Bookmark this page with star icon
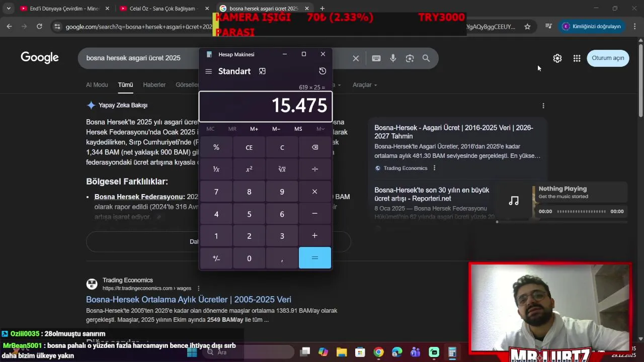Screen dimensions: 644x362 [x=527, y=27]
